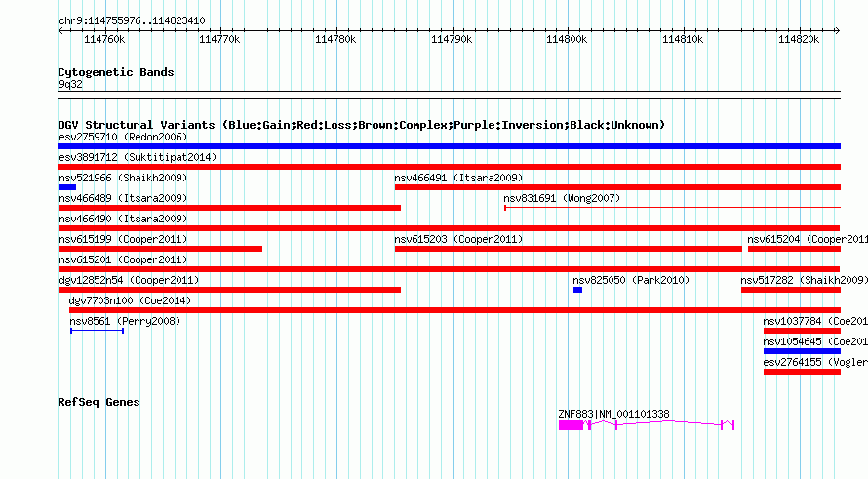This screenshot has height=479, width=868.
Task: Click nsv1054645 variant label
Action: [x=815, y=341]
